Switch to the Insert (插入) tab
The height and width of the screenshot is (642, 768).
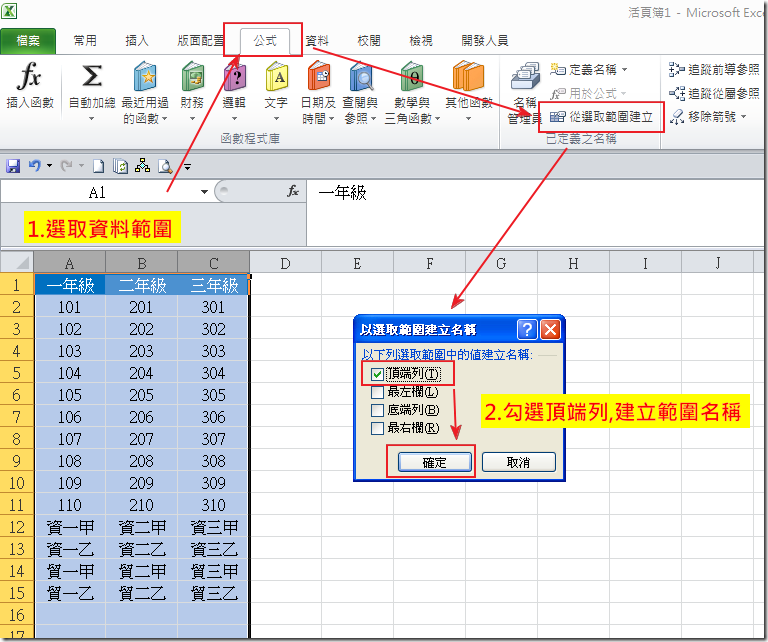point(137,41)
